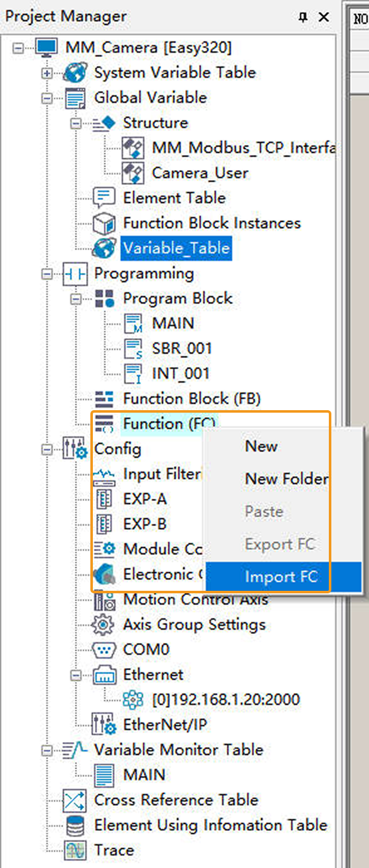The width and height of the screenshot is (369, 868).
Task: Click Export FC in the context menu
Action: tap(283, 544)
